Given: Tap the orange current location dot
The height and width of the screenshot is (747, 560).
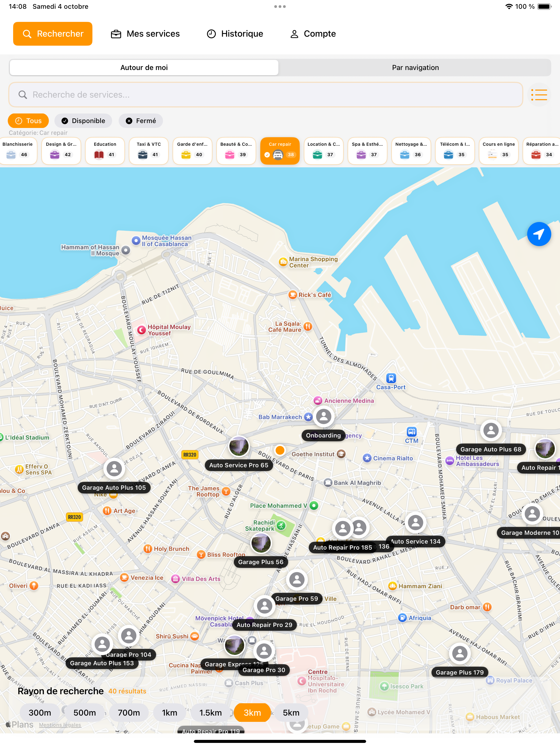Looking at the screenshot, I should tap(280, 450).
